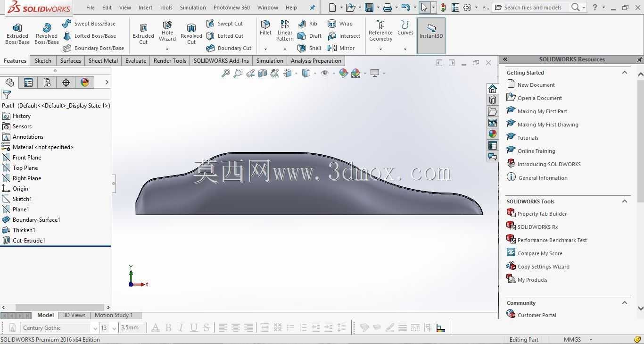Pin the SOLIDWORKS menu bar
This screenshot has height=344, width=644.
click(x=312, y=8)
